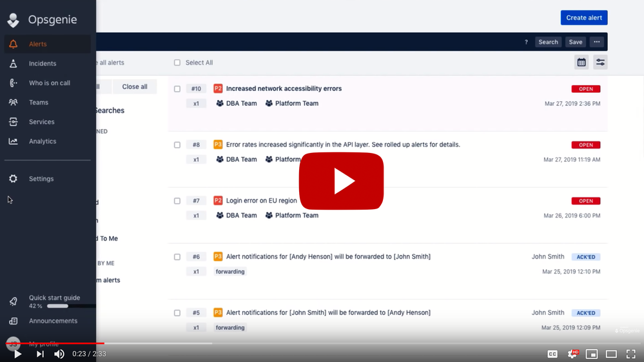Click alert number #8 label
This screenshot has width=644, height=362.
(196, 145)
